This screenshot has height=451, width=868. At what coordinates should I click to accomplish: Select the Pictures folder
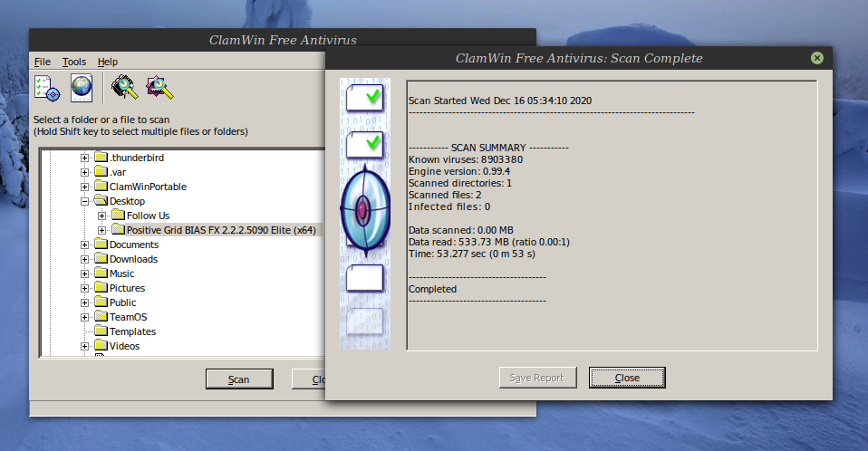pos(127,288)
